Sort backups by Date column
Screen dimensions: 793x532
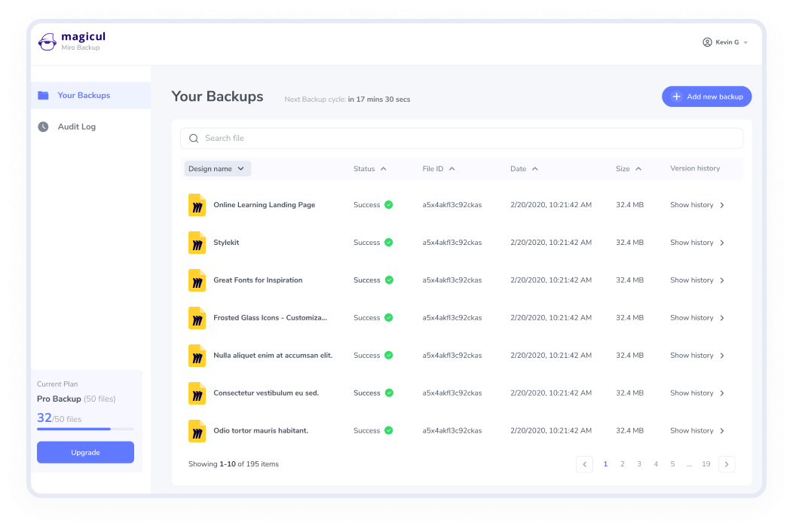pyautogui.click(x=524, y=169)
